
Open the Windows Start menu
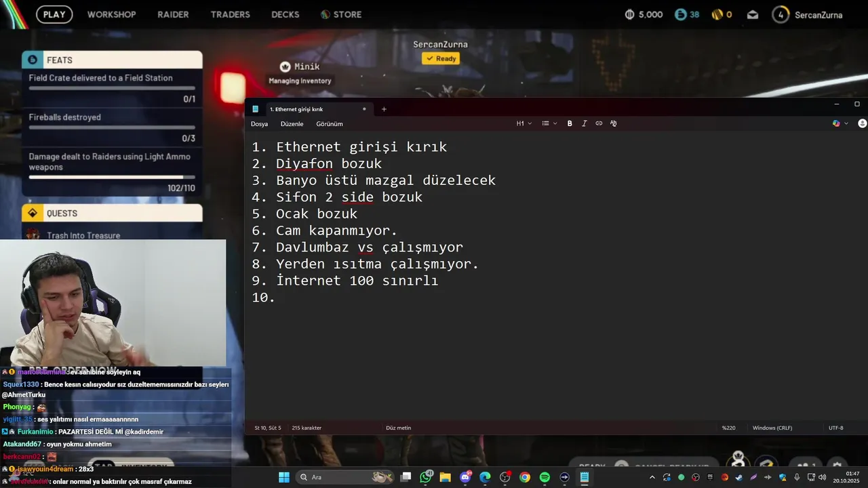click(283, 477)
